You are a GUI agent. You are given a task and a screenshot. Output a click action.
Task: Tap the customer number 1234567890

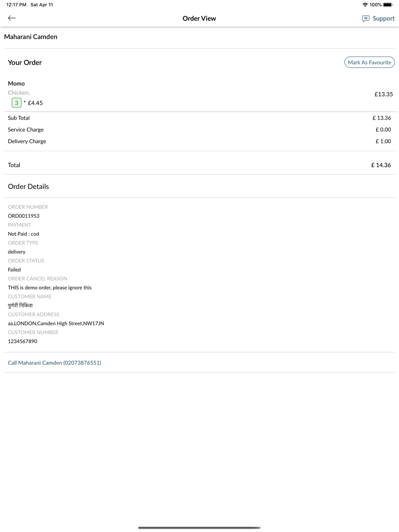point(23,341)
